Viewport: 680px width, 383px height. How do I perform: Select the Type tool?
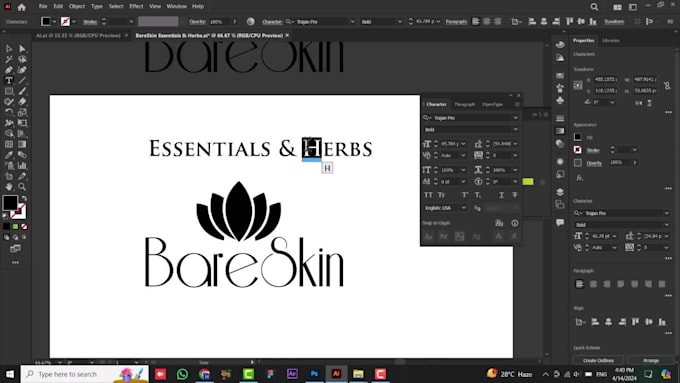[x=9, y=80]
